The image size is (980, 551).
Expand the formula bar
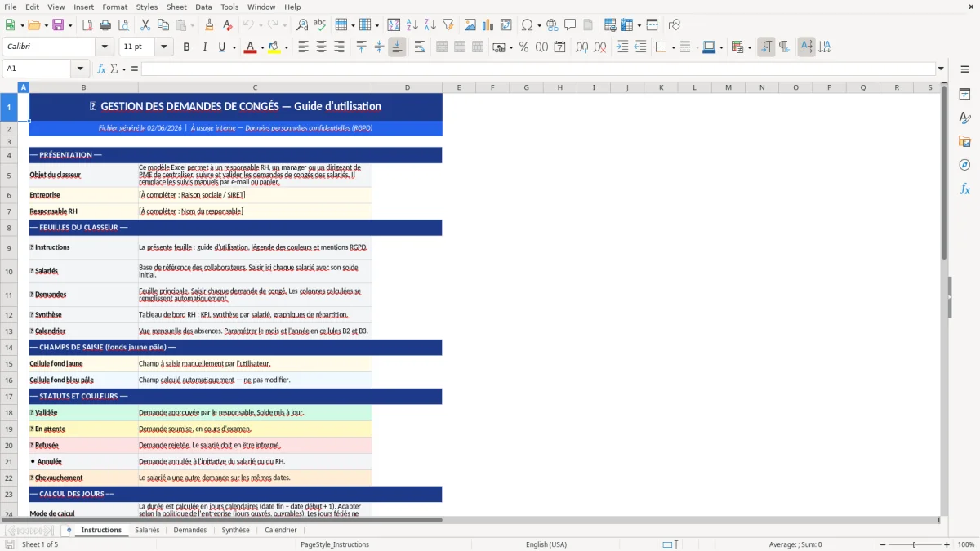pyautogui.click(x=941, y=69)
